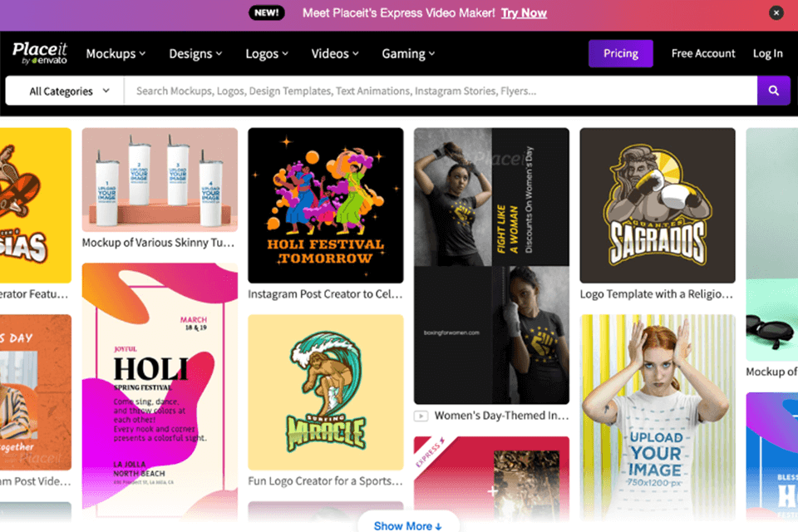The width and height of the screenshot is (798, 532).
Task: Open the Videos dropdown menu
Action: (x=334, y=53)
